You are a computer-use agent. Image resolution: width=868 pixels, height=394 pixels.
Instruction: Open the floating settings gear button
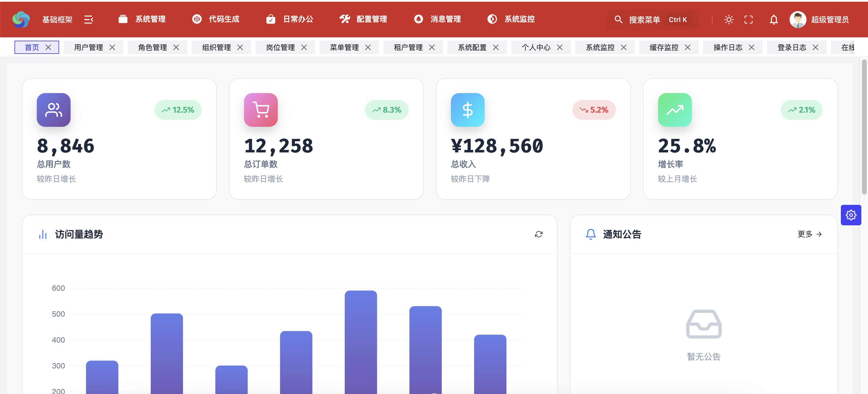tap(851, 215)
